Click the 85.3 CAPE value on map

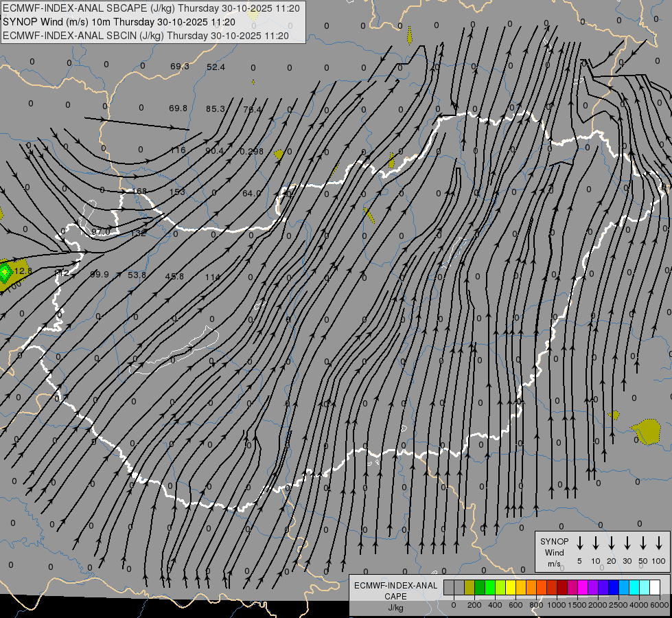coord(215,109)
